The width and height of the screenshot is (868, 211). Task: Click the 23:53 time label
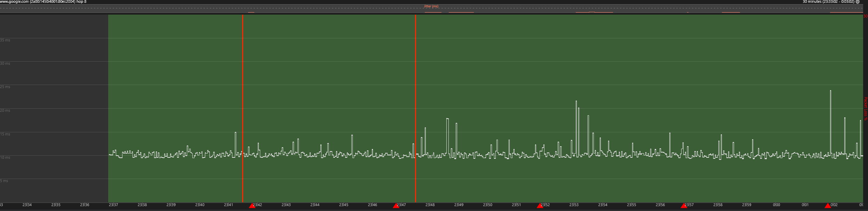(574, 205)
